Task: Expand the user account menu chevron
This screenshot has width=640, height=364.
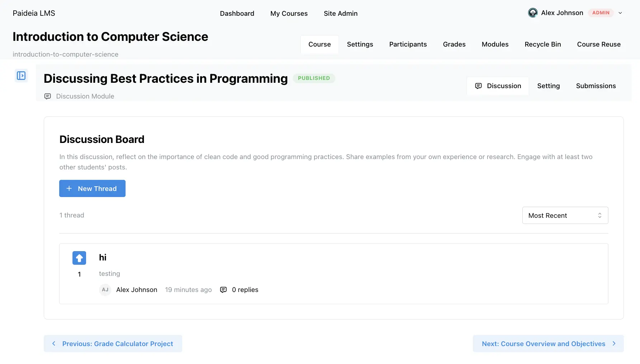Action: [x=620, y=13]
